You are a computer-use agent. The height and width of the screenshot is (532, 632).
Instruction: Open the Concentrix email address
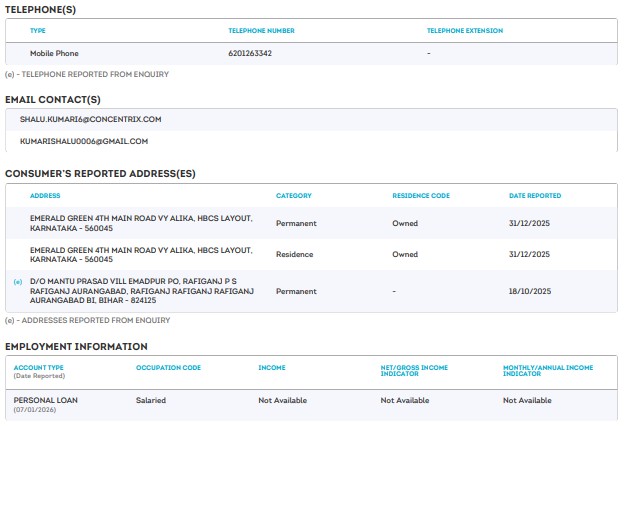pos(91,119)
